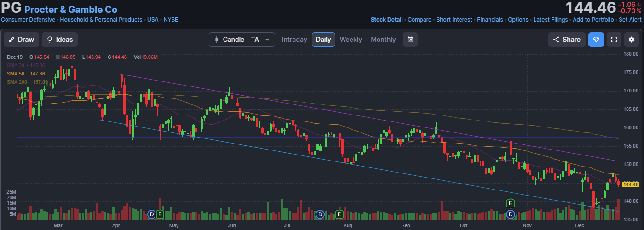Click the Vol 19.06M readout
This screenshot has width=644, height=230.
146,57
